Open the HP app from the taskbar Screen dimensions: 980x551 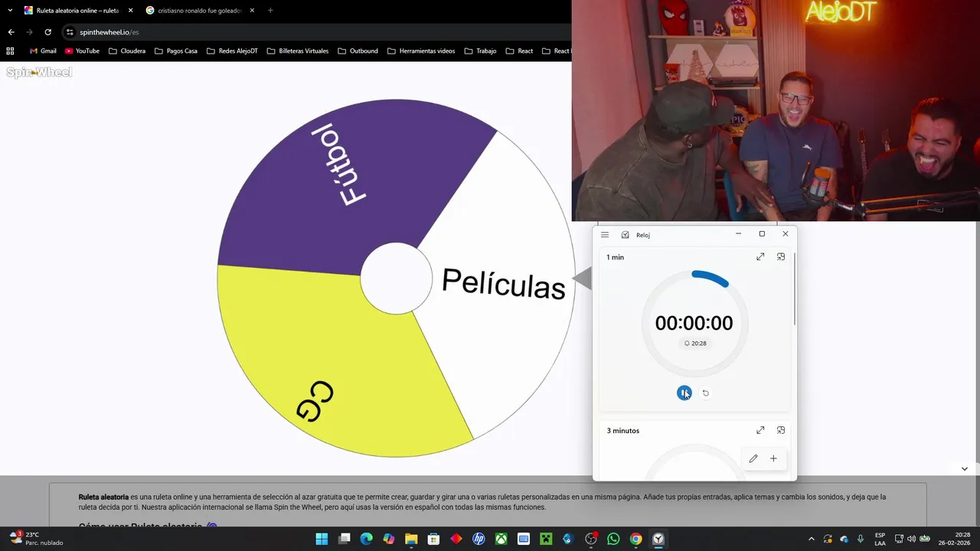[x=479, y=539]
